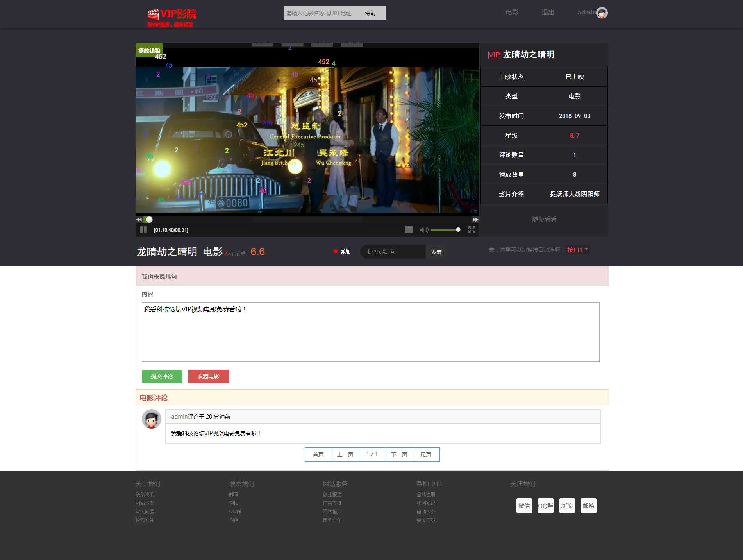Click the red 收藏电影 button
This screenshot has width=743, height=560.
(208, 376)
